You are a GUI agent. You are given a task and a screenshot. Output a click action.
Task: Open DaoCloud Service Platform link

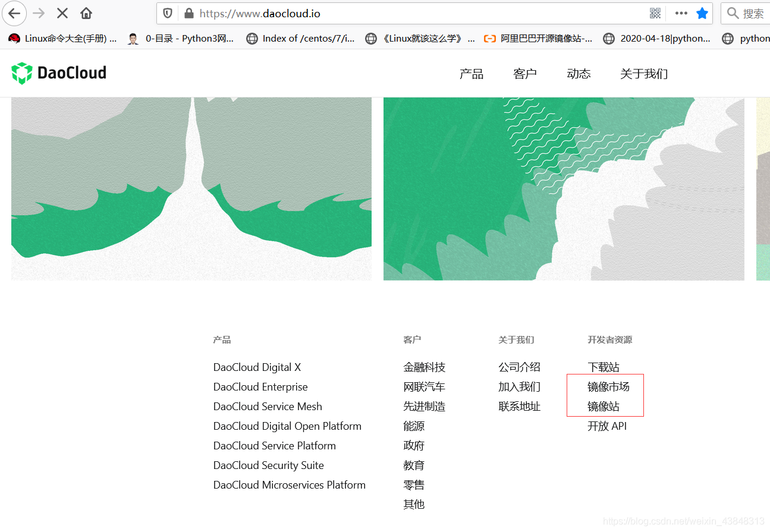pos(275,446)
